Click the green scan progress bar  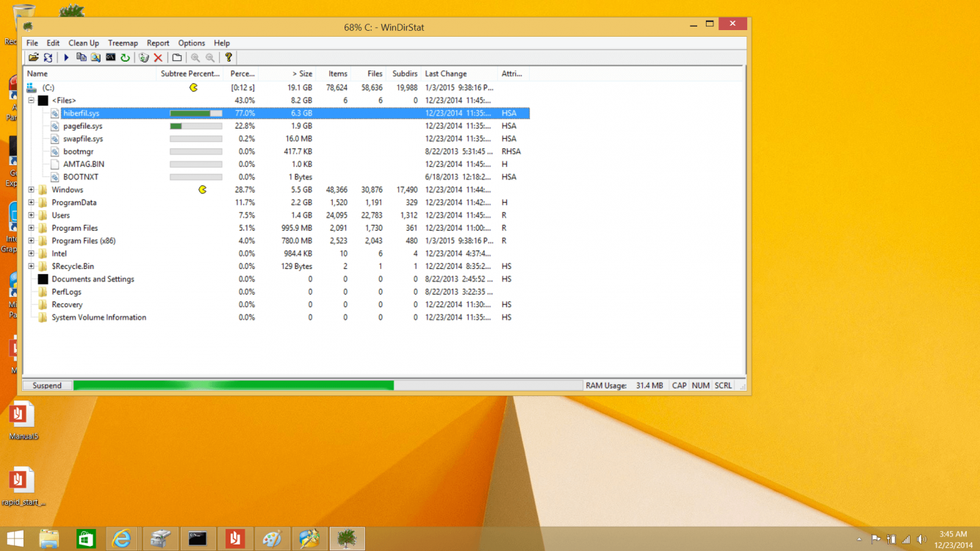234,386
